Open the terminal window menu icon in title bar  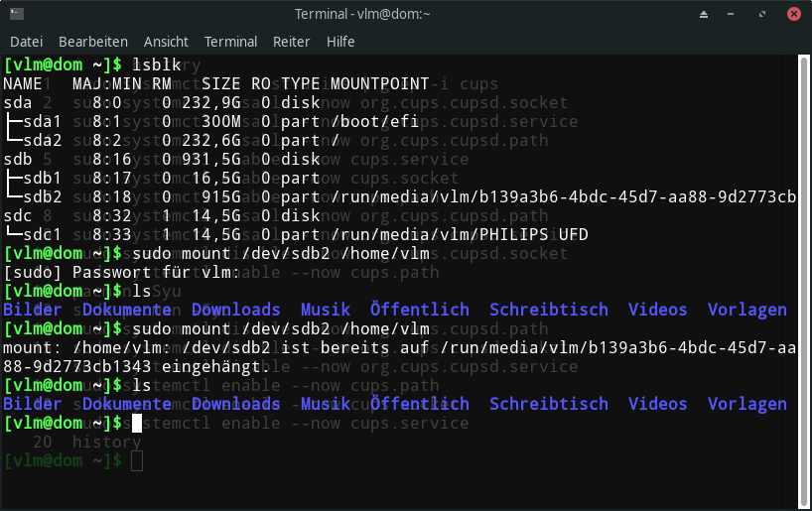[16, 14]
